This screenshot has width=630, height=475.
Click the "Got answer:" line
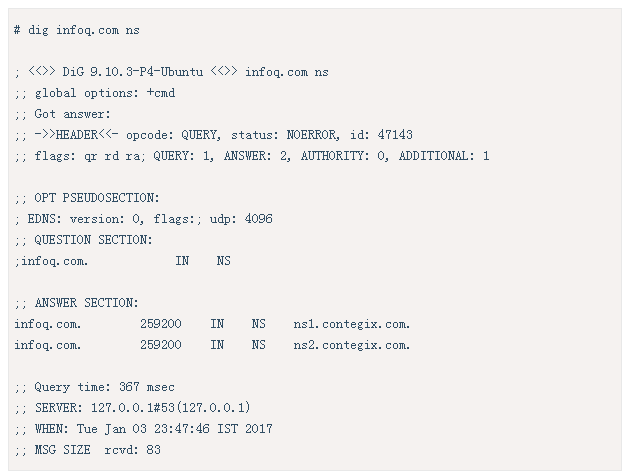(62, 114)
